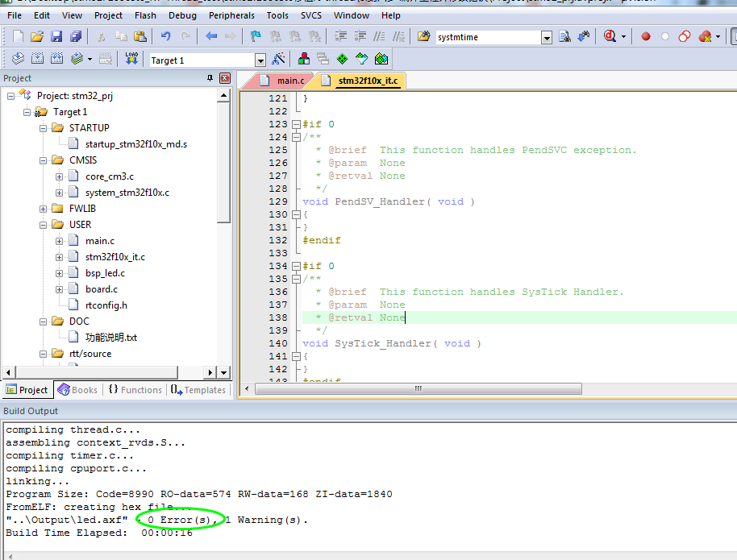The width and height of the screenshot is (737, 560).
Task: Collapse the Project: stm32_prj root node
Action: click(x=10, y=96)
